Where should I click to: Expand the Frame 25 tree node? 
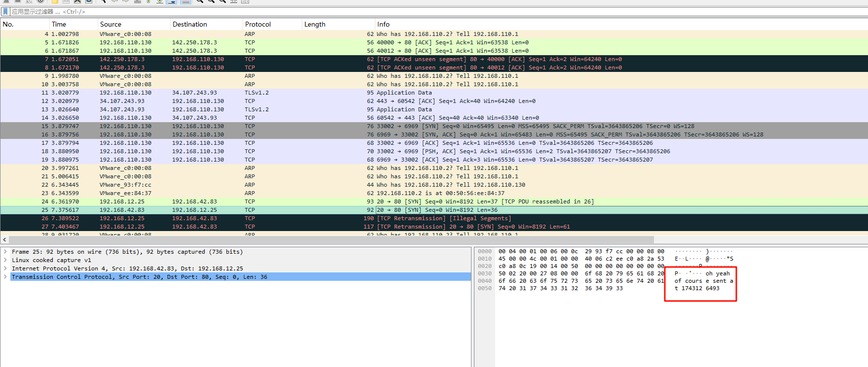click(5, 252)
